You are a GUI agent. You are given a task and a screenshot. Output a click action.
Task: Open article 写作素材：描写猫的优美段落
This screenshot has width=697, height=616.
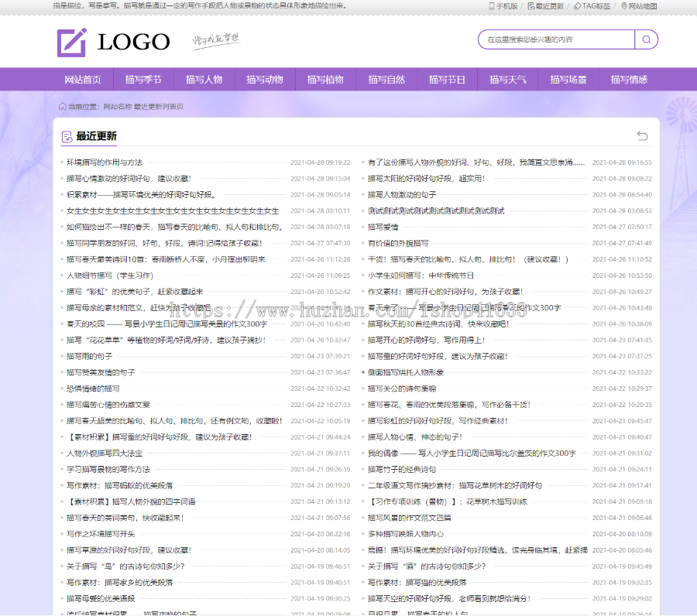tap(417, 582)
